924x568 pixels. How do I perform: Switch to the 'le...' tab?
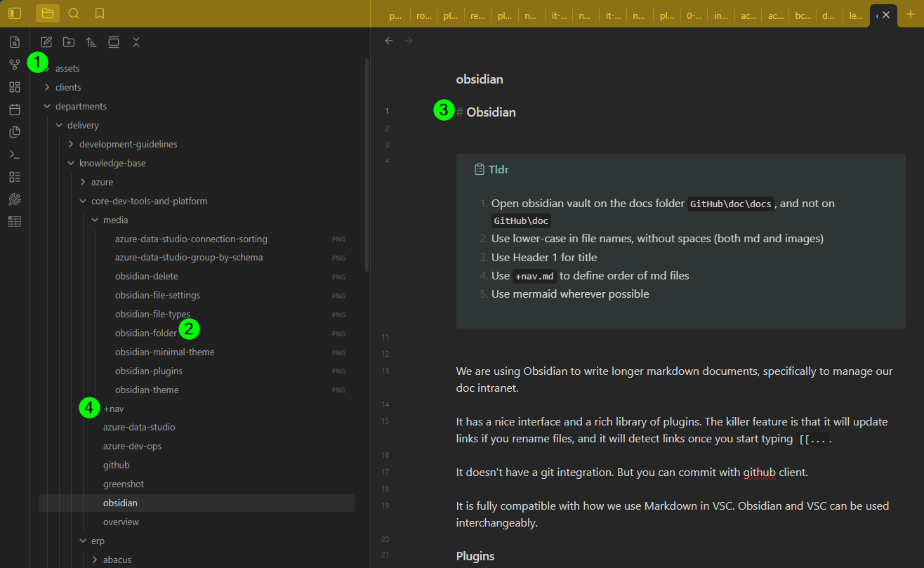(x=857, y=15)
